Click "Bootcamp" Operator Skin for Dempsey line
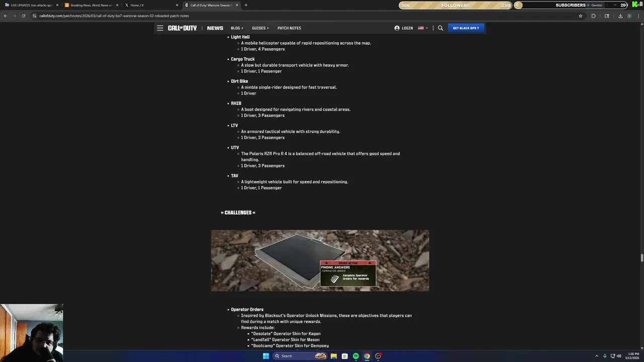 (x=290, y=346)
